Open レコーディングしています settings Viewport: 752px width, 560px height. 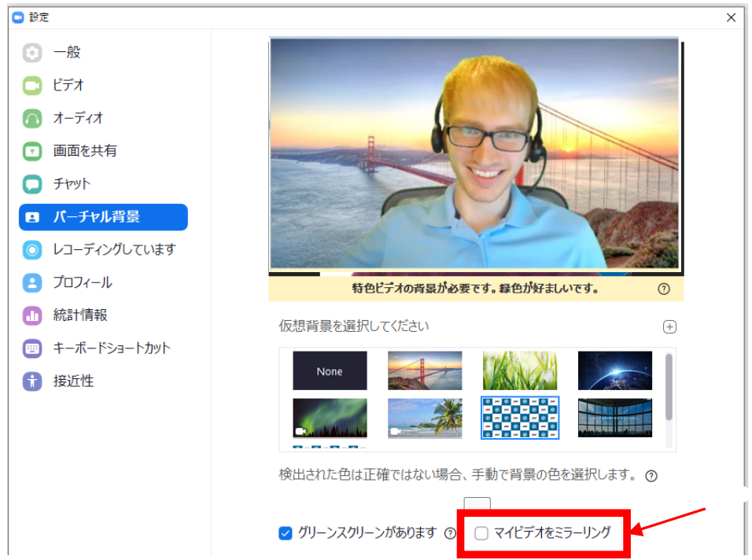point(103,250)
